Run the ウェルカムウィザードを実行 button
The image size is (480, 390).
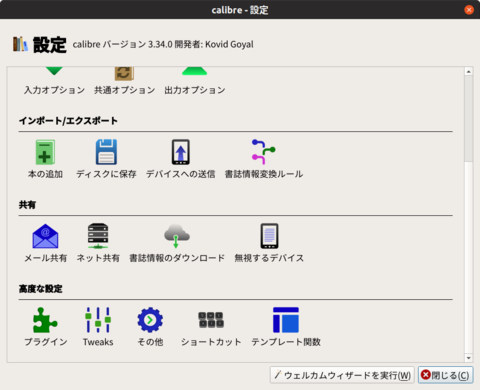pyautogui.click(x=342, y=375)
